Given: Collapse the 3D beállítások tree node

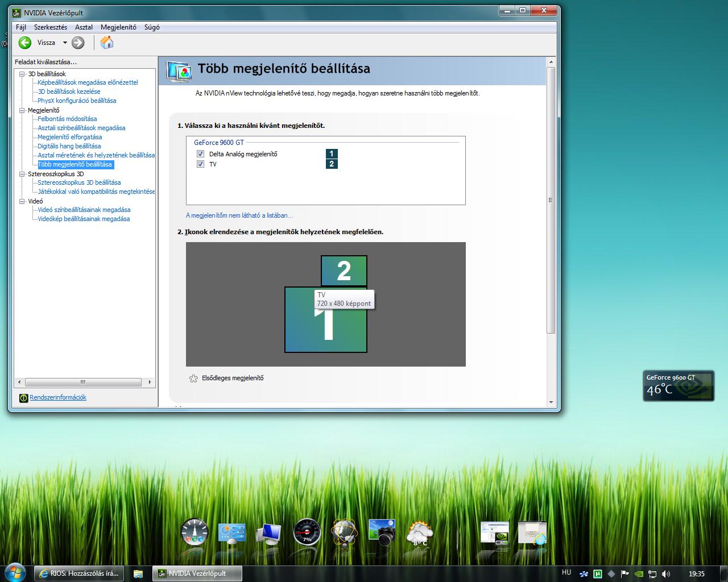Looking at the screenshot, I should [22, 74].
